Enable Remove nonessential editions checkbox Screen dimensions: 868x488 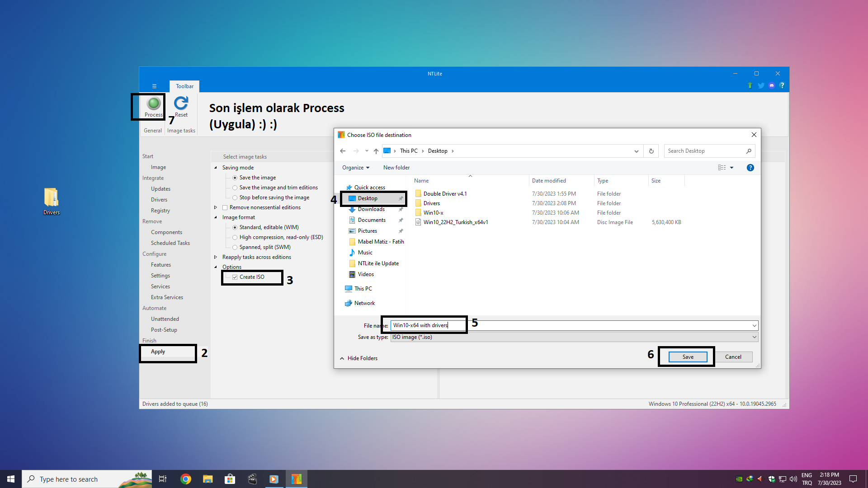(x=225, y=207)
